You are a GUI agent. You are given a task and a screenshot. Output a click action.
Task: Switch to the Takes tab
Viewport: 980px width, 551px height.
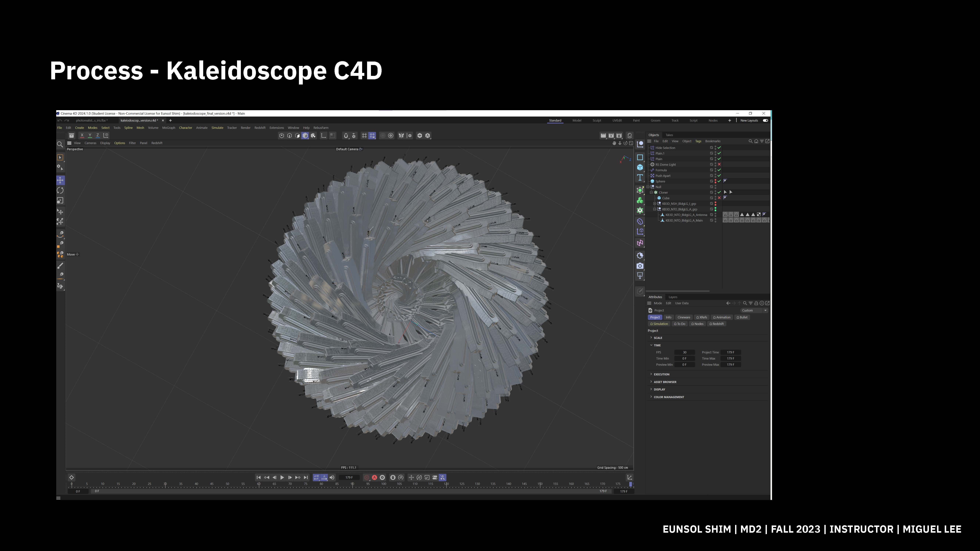(x=669, y=135)
